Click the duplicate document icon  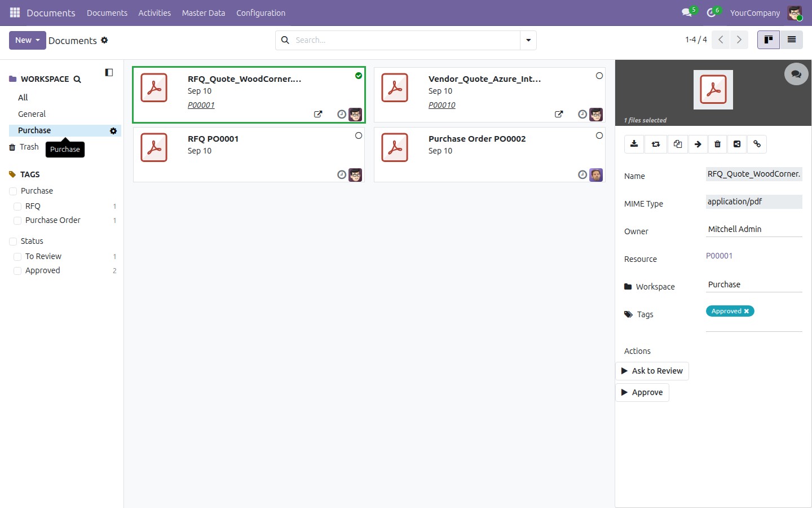click(678, 144)
